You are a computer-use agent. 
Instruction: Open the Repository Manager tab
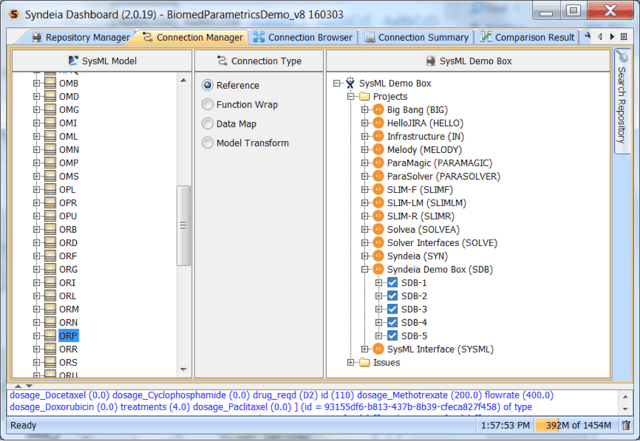point(80,37)
